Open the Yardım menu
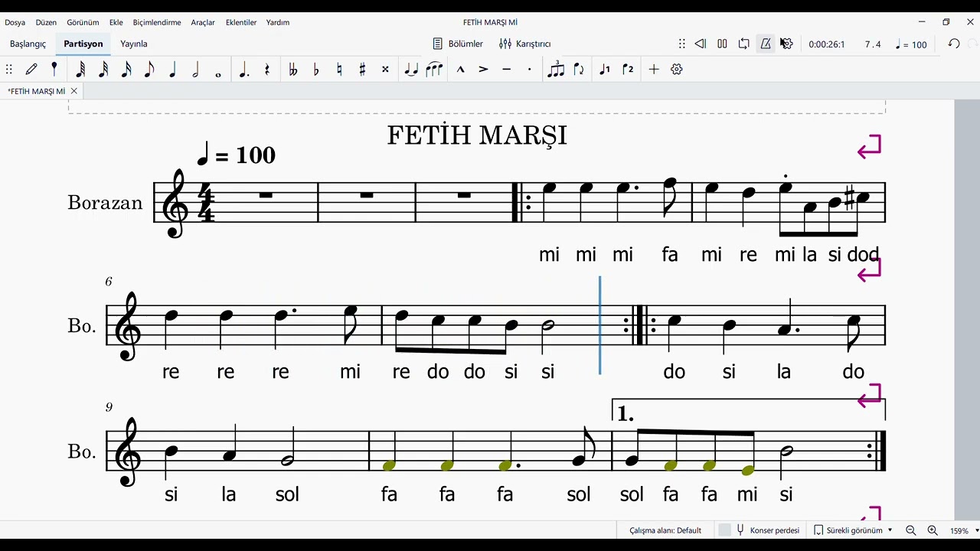The image size is (980, 551). point(278,22)
